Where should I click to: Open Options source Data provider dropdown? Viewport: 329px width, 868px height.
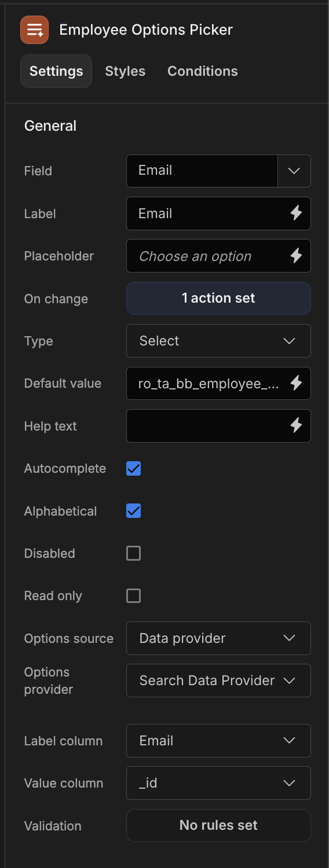(218, 638)
